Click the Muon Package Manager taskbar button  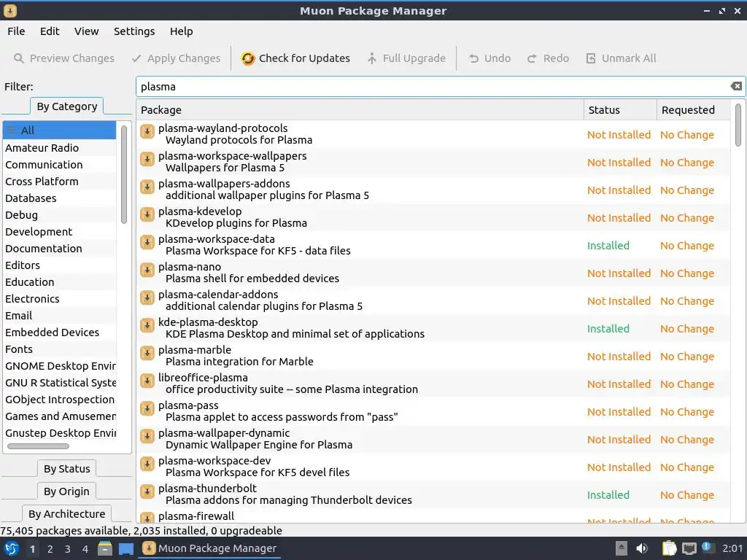pyautogui.click(x=210, y=548)
